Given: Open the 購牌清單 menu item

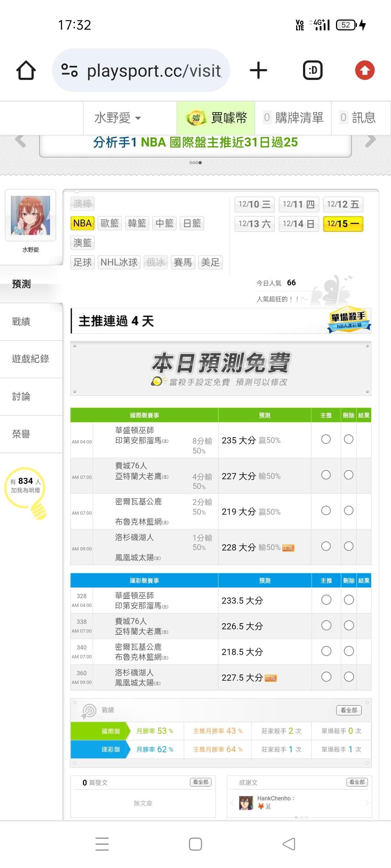Looking at the screenshot, I should [293, 118].
